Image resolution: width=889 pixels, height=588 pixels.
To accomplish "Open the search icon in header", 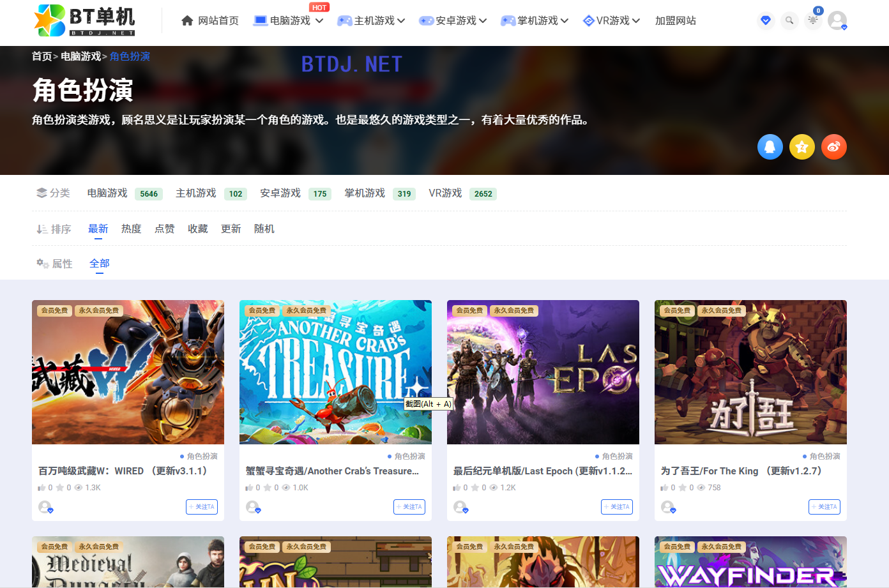I will 789,20.
